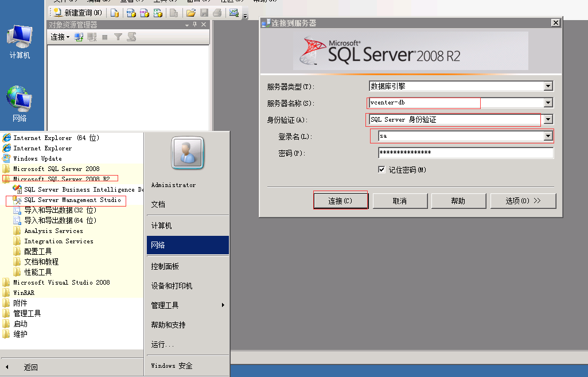The width and height of the screenshot is (588, 377).
Task: Close the 对象资源管理器 panel
Action: [x=204, y=24]
